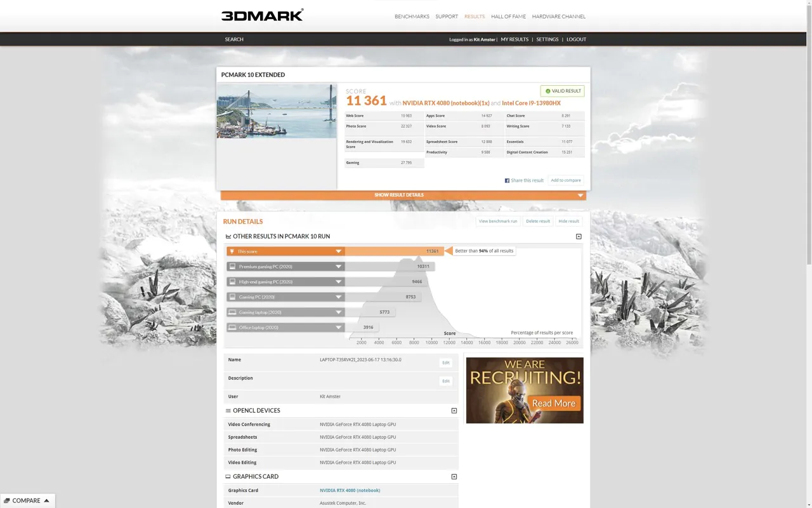Click the PCMark 10 bridge thumbnail image
812x508 pixels.
pyautogui.click(x=277, y=111)
